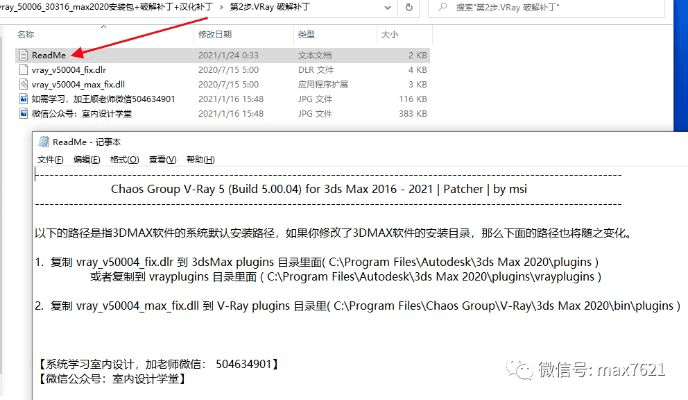688x400 pixels.
Task: Click step 1 line about vray_v50004_fix.dlr
Action: tap(317, 262)
